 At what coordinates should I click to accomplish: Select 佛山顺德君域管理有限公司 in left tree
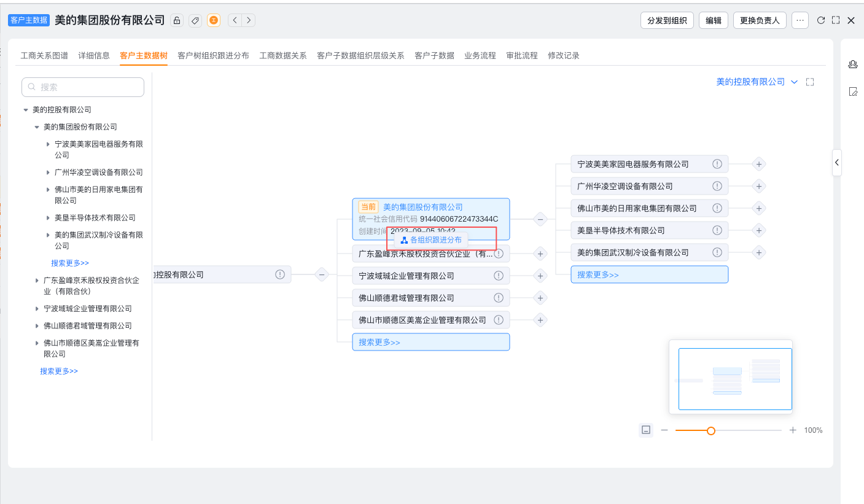(x=88, y=326)
